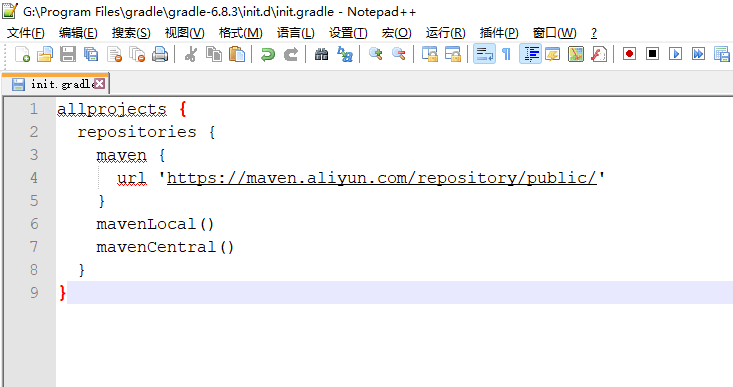The height and width of the screenshot is (387, 733).
Task: Toggle word wrap button
Action: (484, 54)
